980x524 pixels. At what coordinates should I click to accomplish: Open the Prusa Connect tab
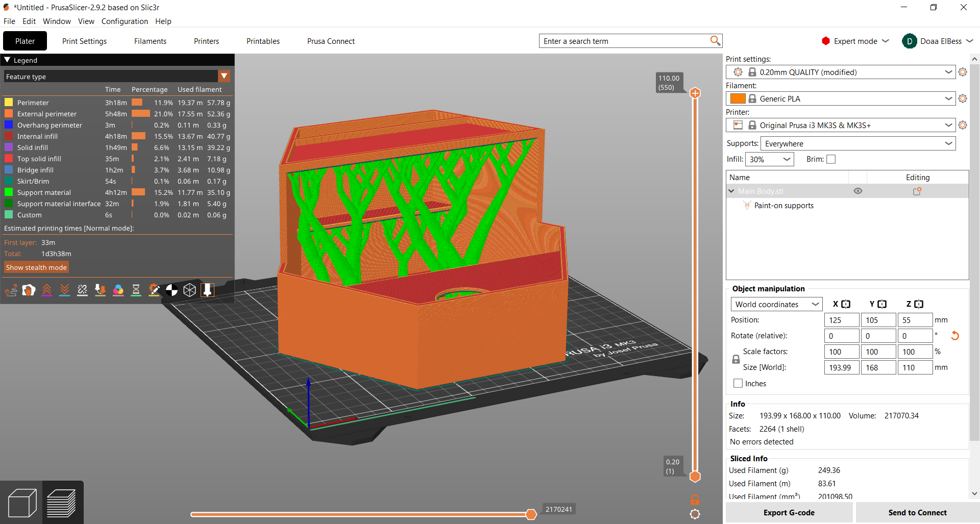click(x=331, y=41)
